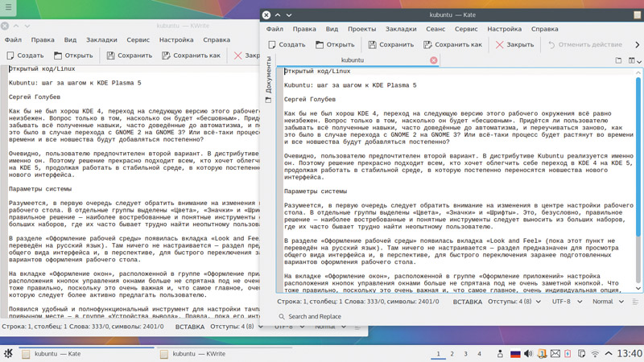Open Правка menu in KWrite
644x362 pixels.
43,39
